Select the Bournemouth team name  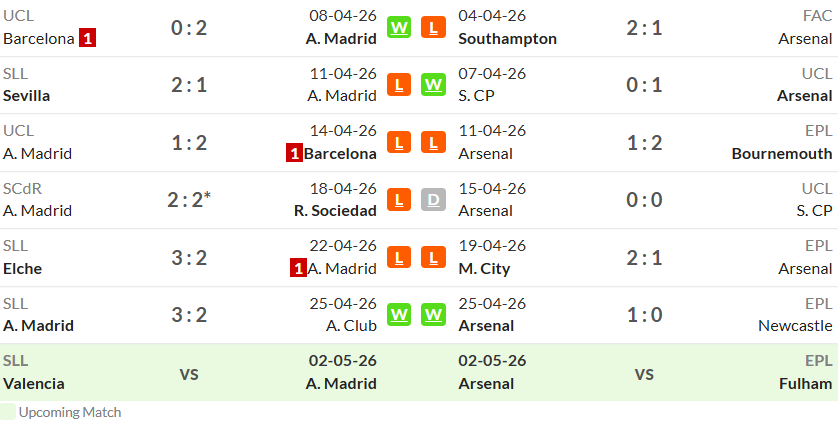[782, 154]
